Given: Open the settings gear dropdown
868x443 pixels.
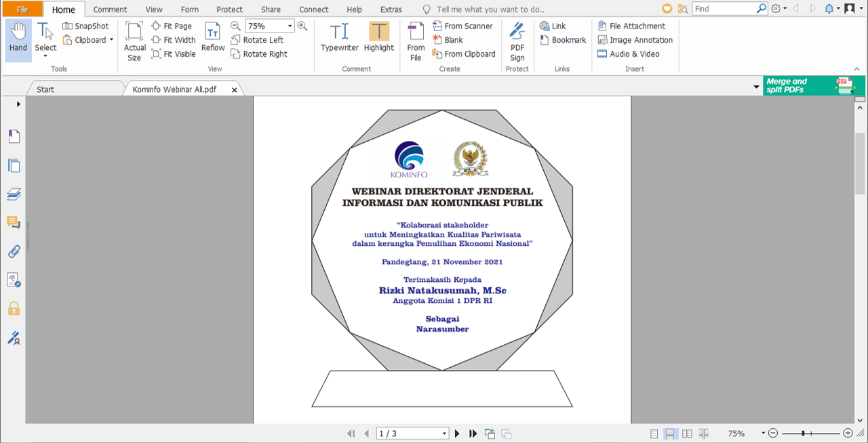Looking at the screenshot, I should [779, 9].
